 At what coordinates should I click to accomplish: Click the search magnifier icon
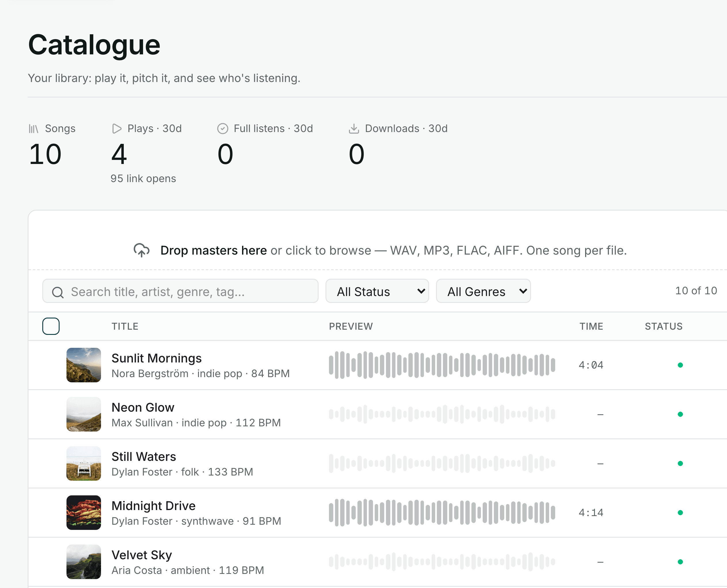pos(58,292)
